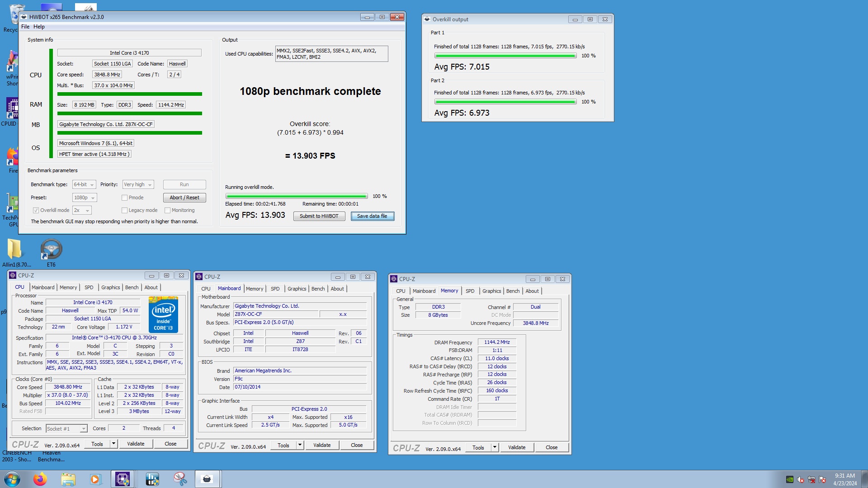This screenshot has width=868, height=488.
Task: Expand Tools arrow in CPU-Z Memory window
Action: 495,447
